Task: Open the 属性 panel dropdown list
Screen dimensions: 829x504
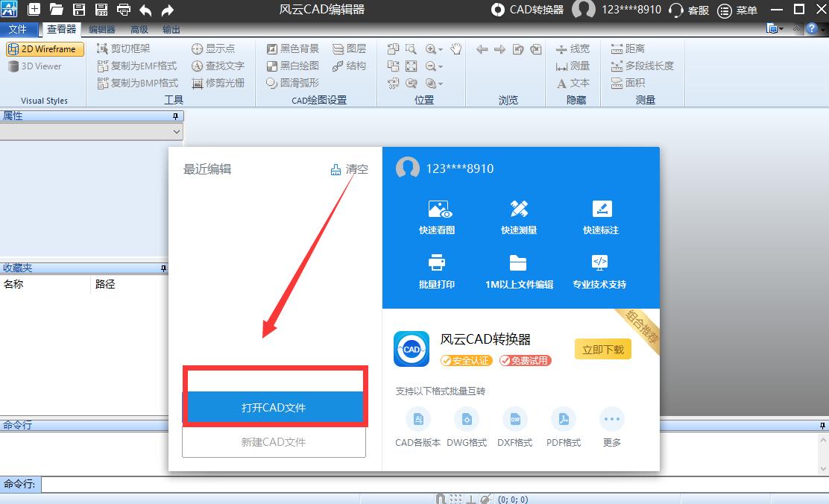Action: (177, 130)
